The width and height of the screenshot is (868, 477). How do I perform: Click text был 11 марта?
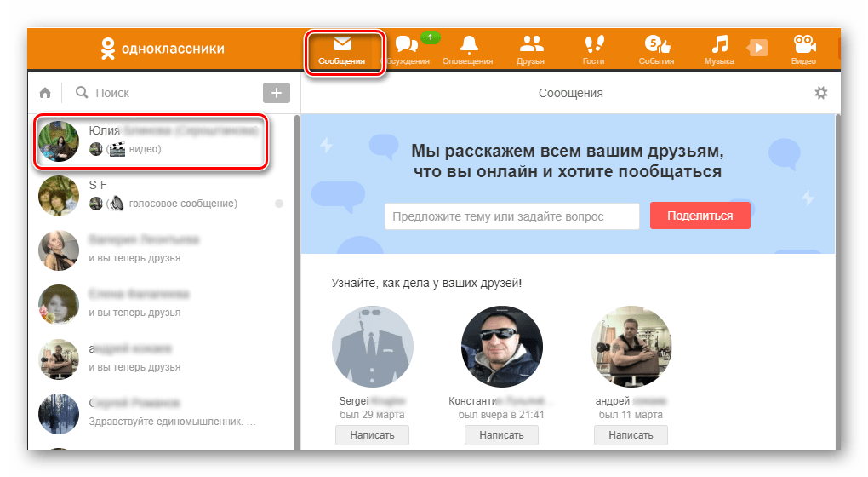point(631,415)
